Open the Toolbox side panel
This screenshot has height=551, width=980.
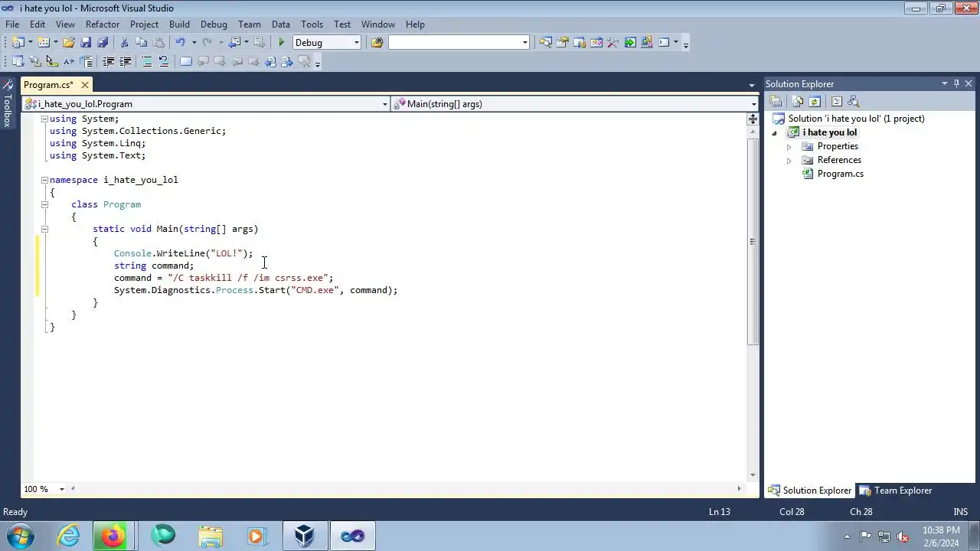pos(7,103)
